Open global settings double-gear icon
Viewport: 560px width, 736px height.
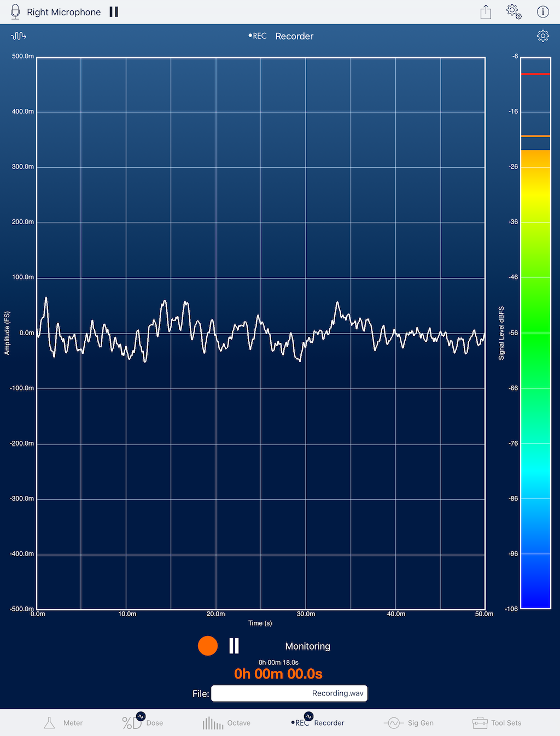[514, 12]
